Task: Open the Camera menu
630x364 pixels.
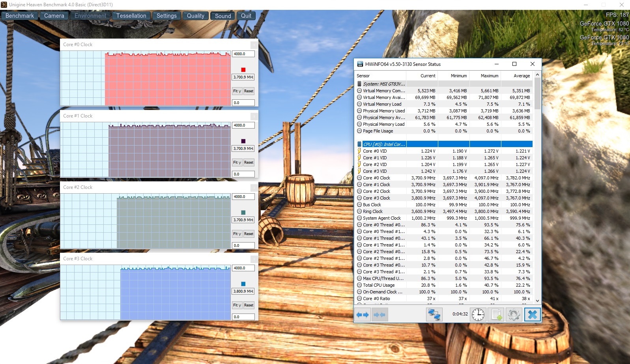Action: 54,16
